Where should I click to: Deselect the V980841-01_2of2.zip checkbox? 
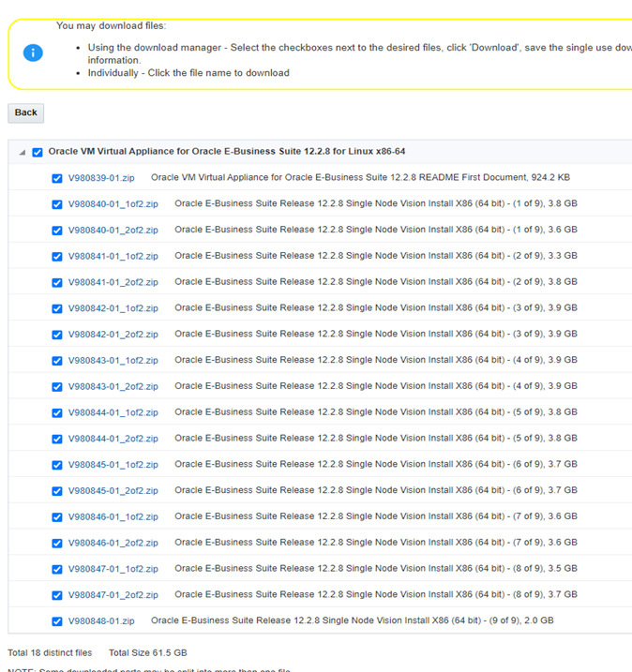(x=57, y=282)
